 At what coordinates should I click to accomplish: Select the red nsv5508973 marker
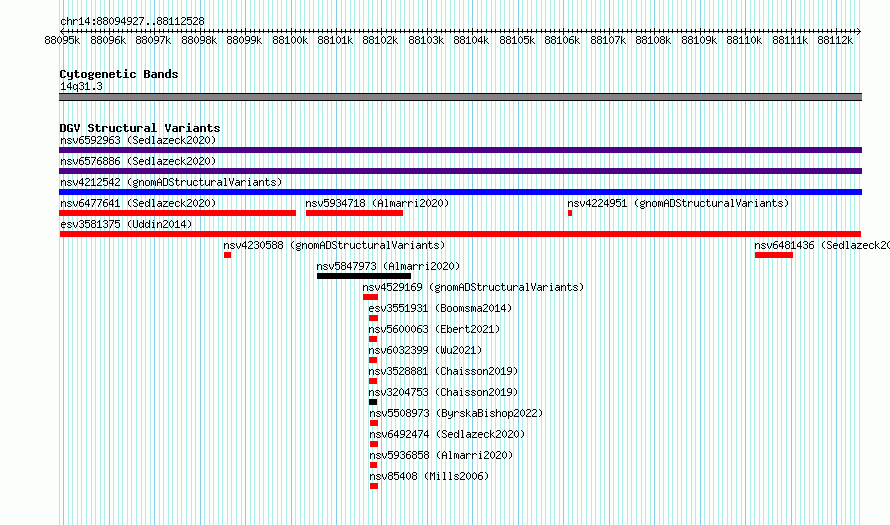pyautogui.click(x=373, y=423)
